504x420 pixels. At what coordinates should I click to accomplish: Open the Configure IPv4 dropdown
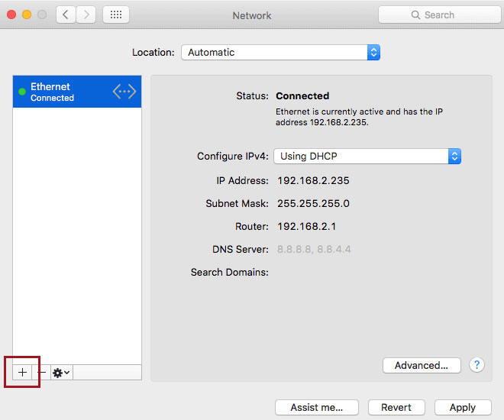pyautogui.click(x=367, y=156)
